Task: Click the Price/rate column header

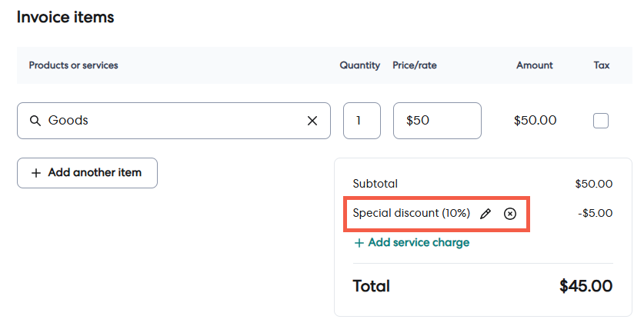Action: 415,65
